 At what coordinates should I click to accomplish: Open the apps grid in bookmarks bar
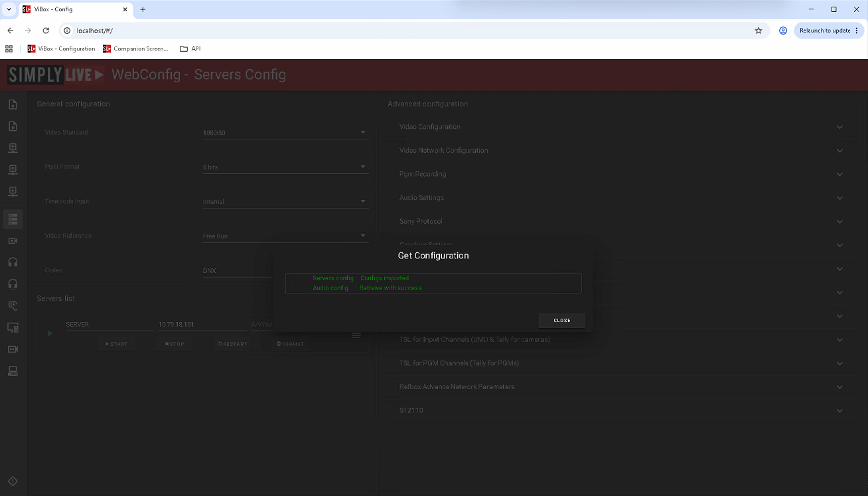click(x=9, y=48)
